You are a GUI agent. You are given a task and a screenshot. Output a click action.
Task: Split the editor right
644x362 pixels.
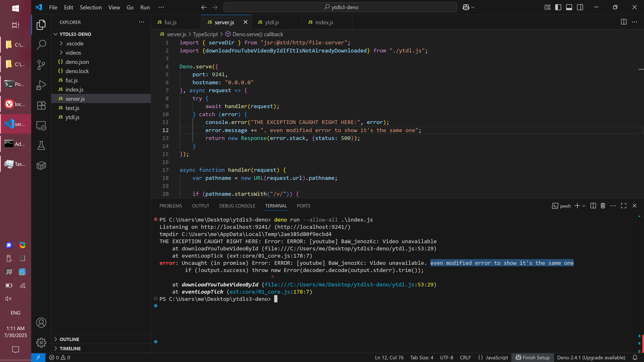624,22
